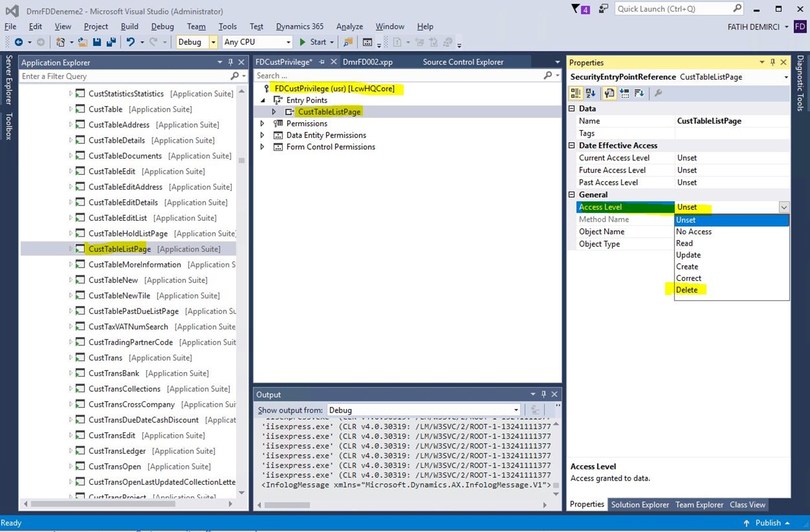Open the Access Level dropdown arrow
Viewport: 810px width, 532px height.
point(784,207)
